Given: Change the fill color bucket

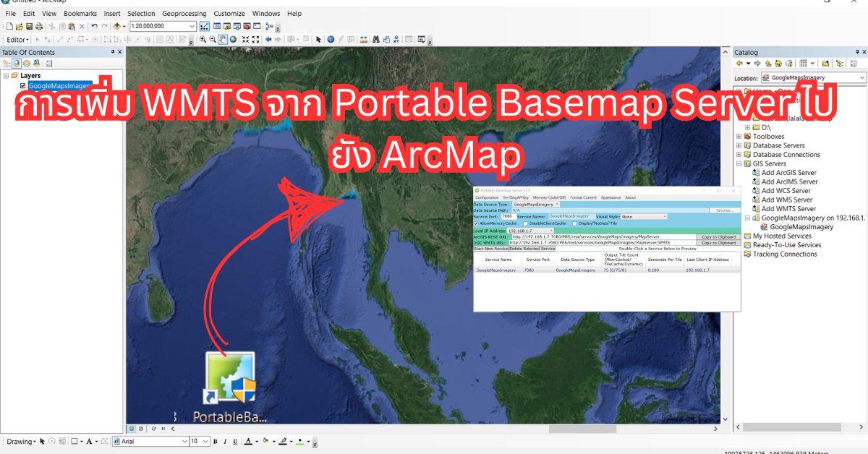Looking at the screenshot, I should 265,441.
